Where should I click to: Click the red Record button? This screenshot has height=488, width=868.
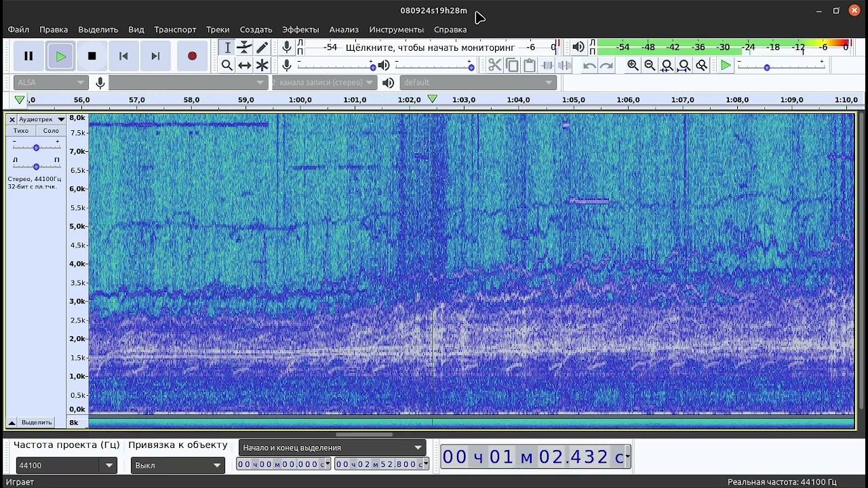192,56
